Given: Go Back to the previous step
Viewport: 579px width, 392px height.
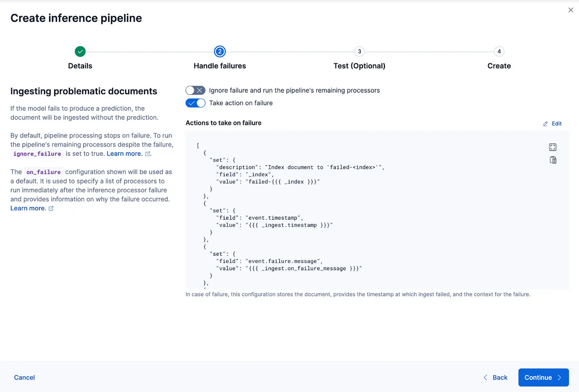Looking at the screenshot, I should [495, 378].
